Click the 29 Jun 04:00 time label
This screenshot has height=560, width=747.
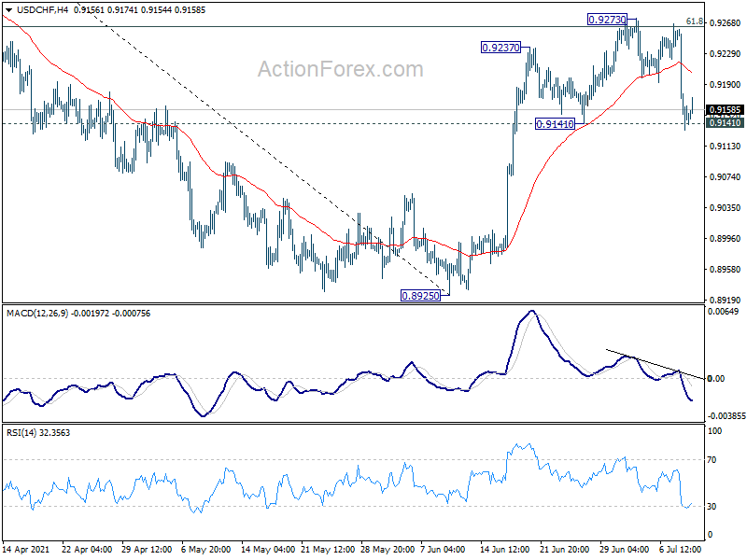pyautogui.click(x=624, y=549)
